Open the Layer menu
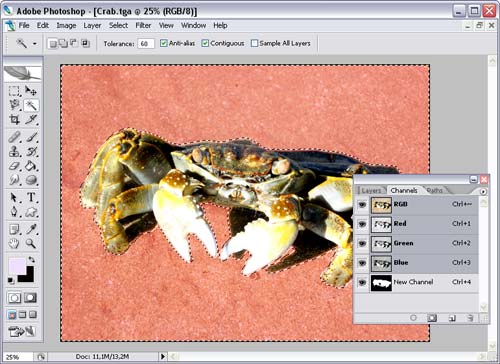This screenshot has width=500, height=364. tap(92, 25)
